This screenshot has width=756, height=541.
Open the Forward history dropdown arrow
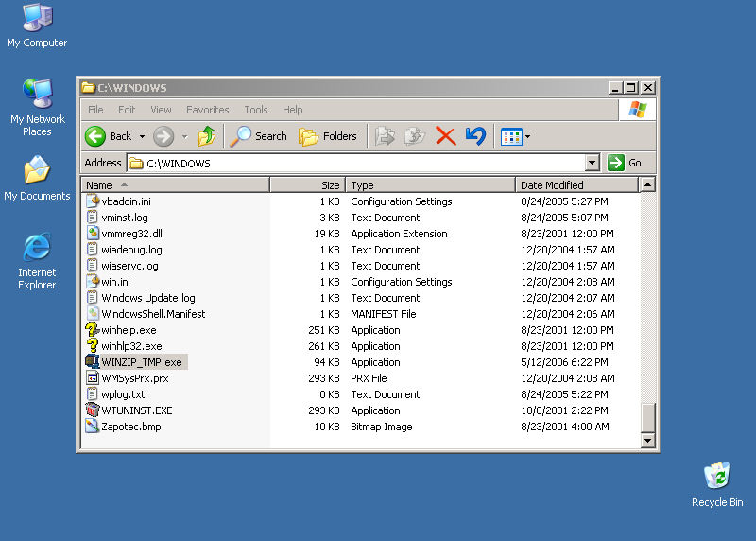pos(184,136)
